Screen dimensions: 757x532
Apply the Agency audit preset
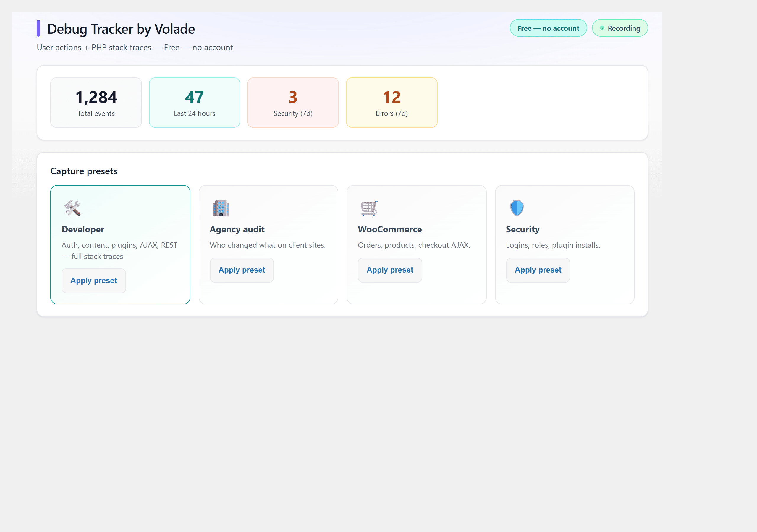pos(242,270)
